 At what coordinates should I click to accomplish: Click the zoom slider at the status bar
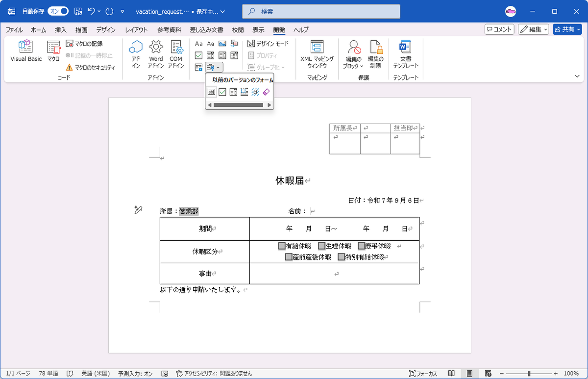coord(529,373)
